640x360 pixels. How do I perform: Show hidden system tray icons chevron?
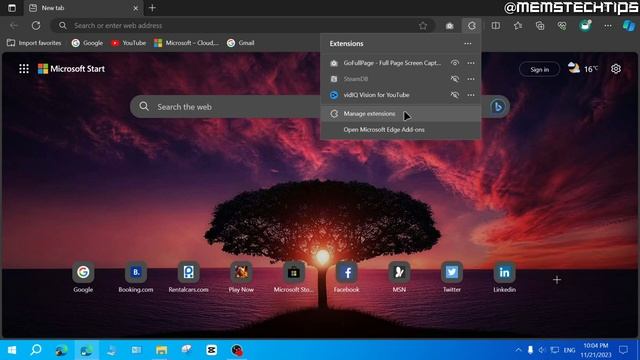point(518,350)
